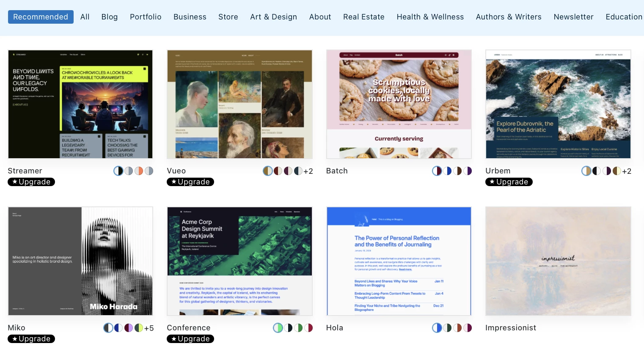
Task: Pick the first color variation for Vueo
Action: (268, 171)
